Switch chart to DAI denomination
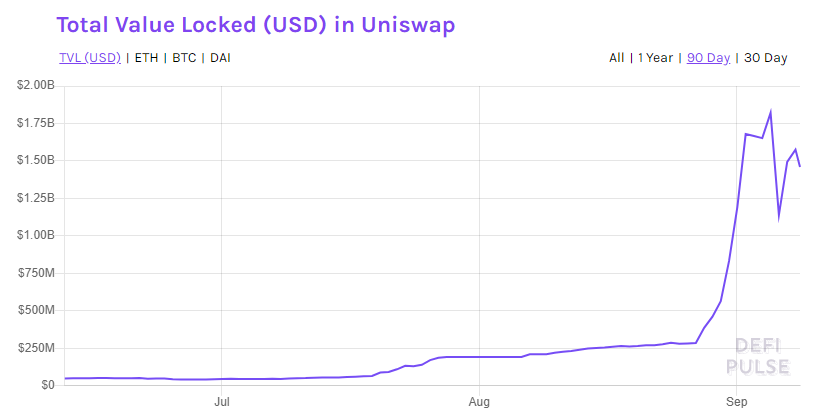 tap(222, 58)
